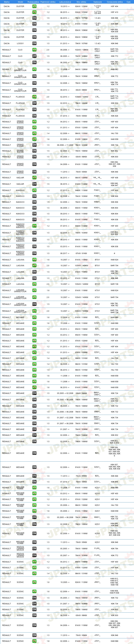
Task: Click ON icon in Grand Scenic K9K 734 row
Action: (34, 145)
